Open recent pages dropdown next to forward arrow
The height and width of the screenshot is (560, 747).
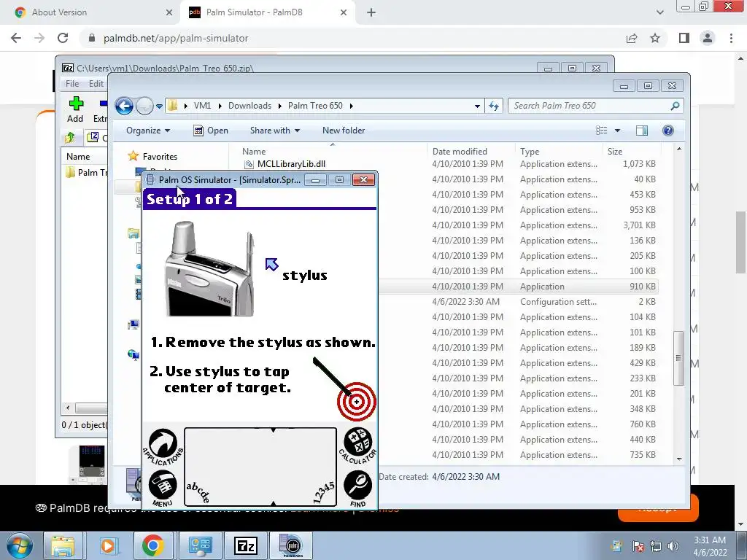[159, 106]
